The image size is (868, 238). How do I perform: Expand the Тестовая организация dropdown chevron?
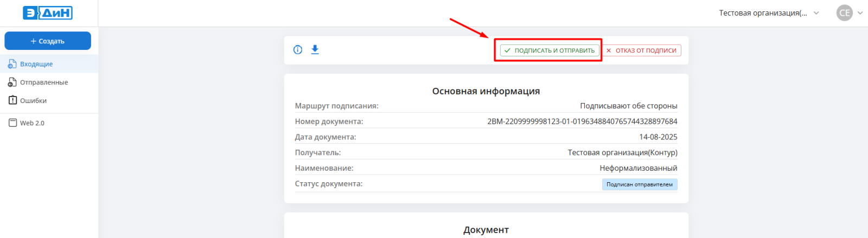[x=816, y=13]
